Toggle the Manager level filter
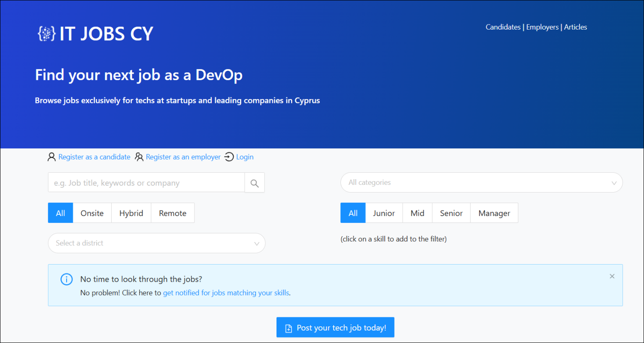The width and height of the screenshot is (644, 343). [494, 213]
